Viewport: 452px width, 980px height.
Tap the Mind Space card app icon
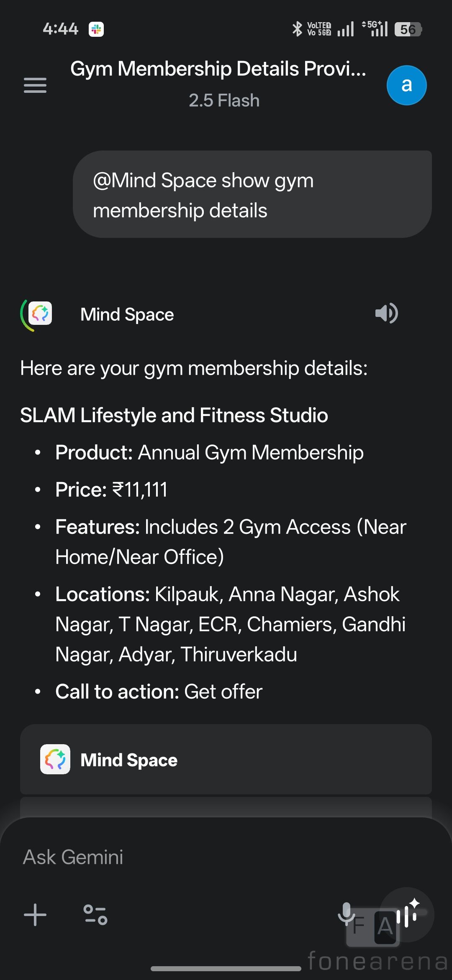point(55,759)
